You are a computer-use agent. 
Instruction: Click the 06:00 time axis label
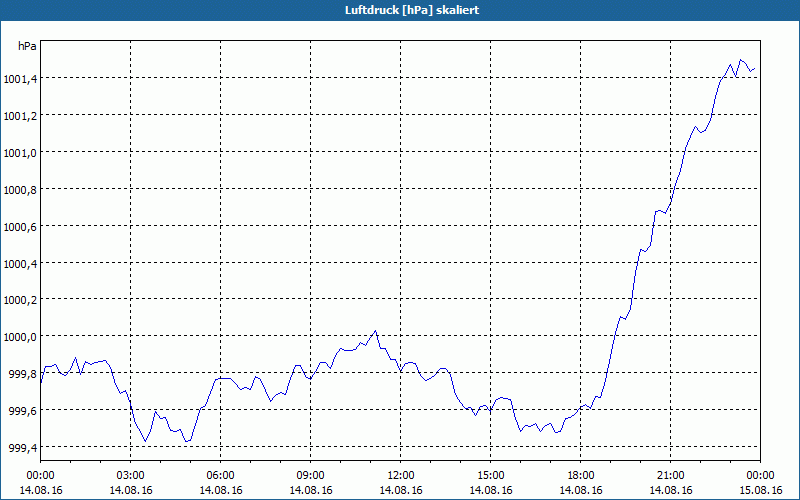[x=220, y=476]
